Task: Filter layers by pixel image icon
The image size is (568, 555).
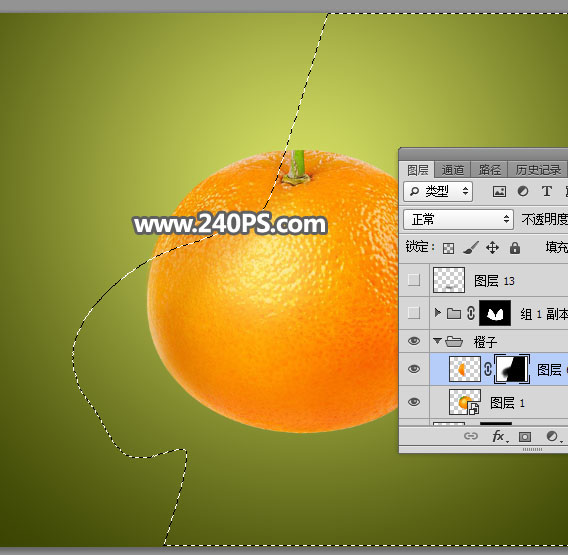Action: coord(499,191)
